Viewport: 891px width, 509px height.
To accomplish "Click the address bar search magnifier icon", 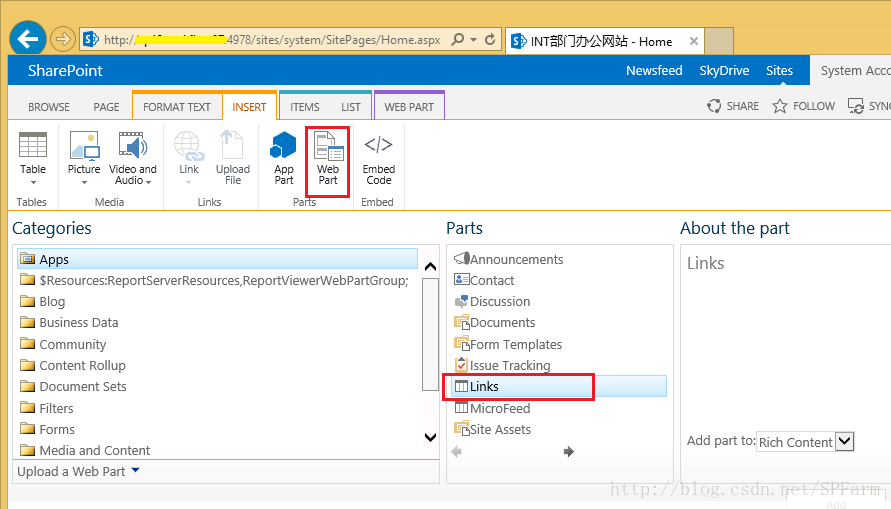I will (x=457, y=39).
